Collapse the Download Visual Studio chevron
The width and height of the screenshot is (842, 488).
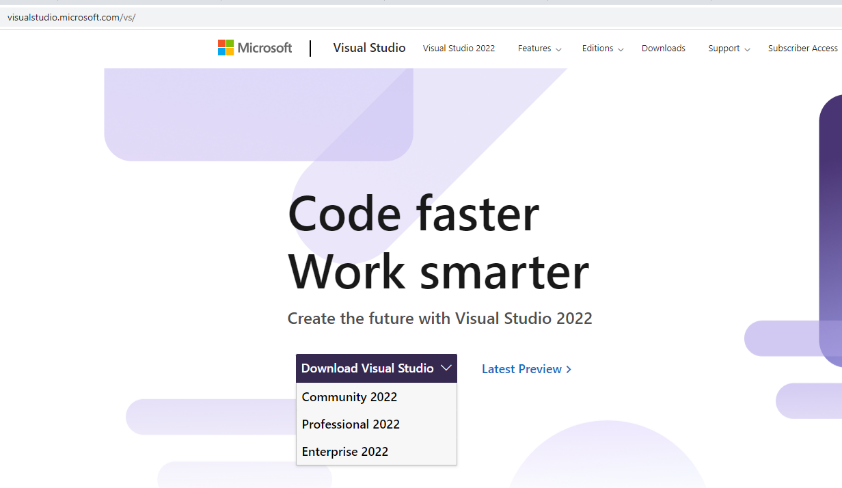pos(446,368)
